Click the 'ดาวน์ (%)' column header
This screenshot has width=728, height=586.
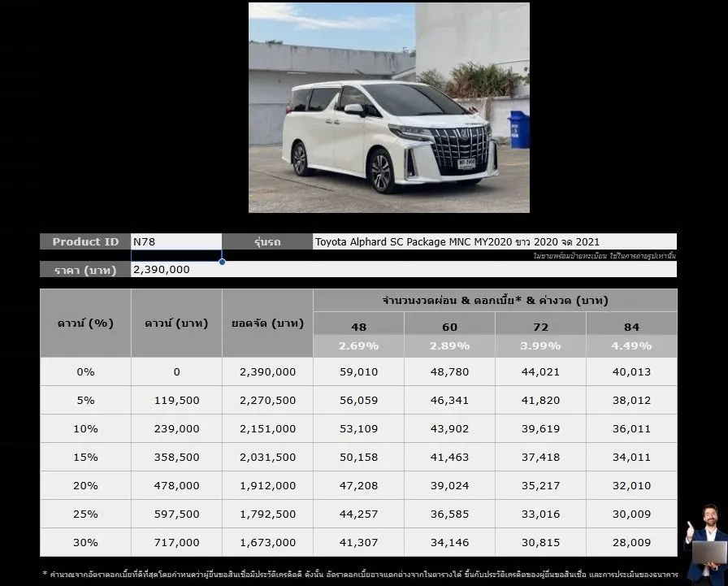85,323
